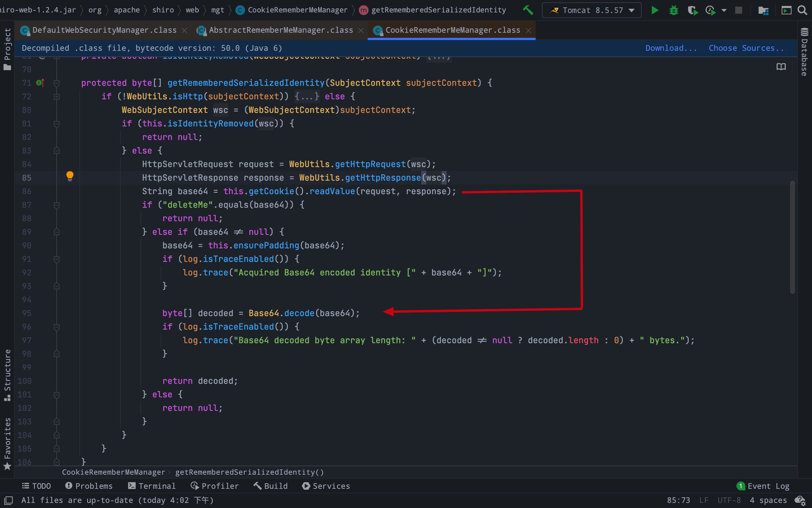
Task: Collapse the deleteMe if block at line 87
Action: click(x=57, y=205)
